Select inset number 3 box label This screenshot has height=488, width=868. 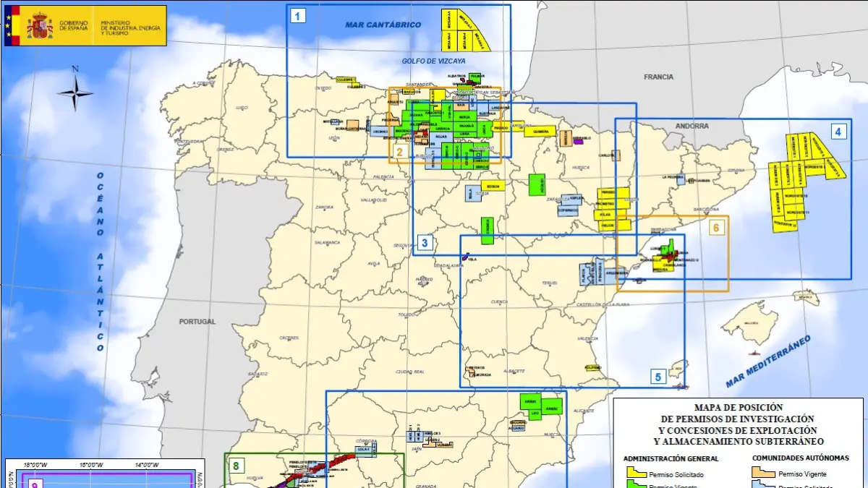[x=425, y=242]
